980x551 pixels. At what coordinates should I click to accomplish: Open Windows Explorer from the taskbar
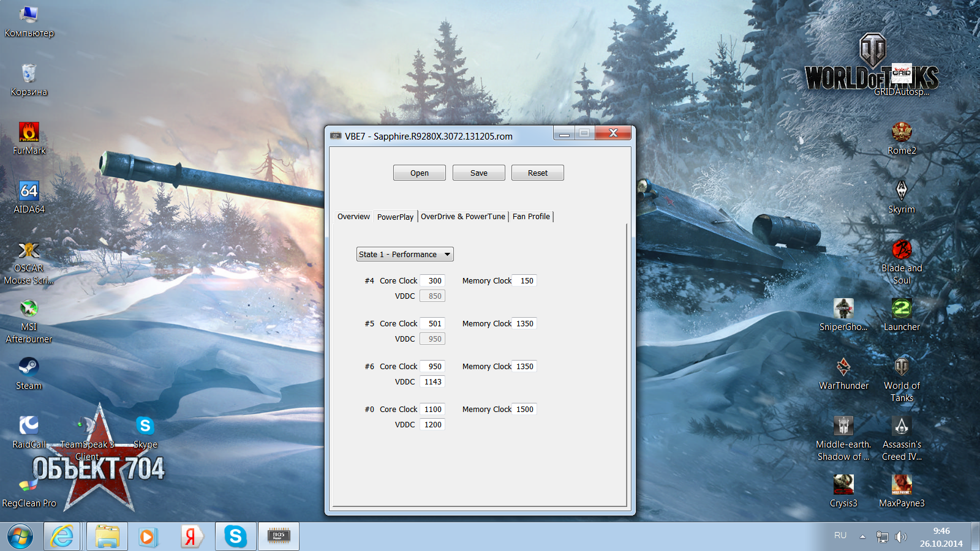(107, 537)
